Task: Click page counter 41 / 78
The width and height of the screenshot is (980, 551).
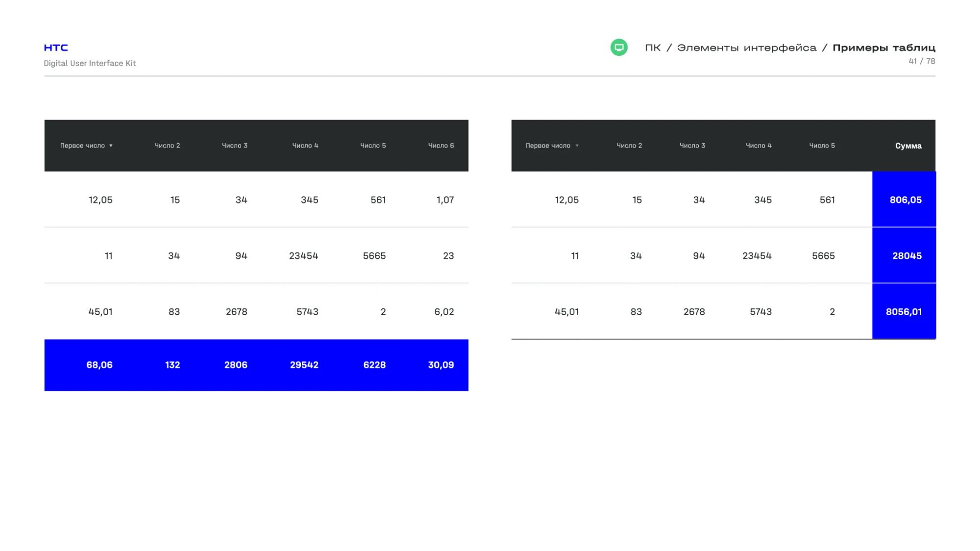Action: pyautogui.click(x=922, y=61)
